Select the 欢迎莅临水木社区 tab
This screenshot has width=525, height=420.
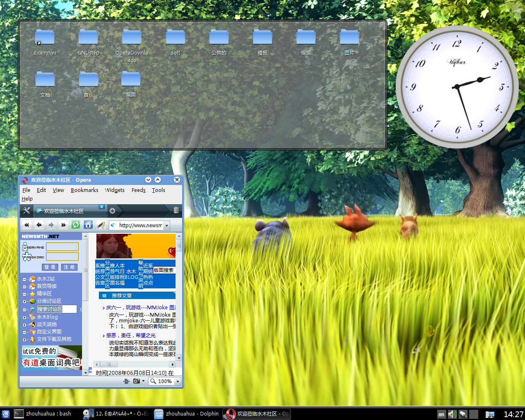click(x=70, y=211)
